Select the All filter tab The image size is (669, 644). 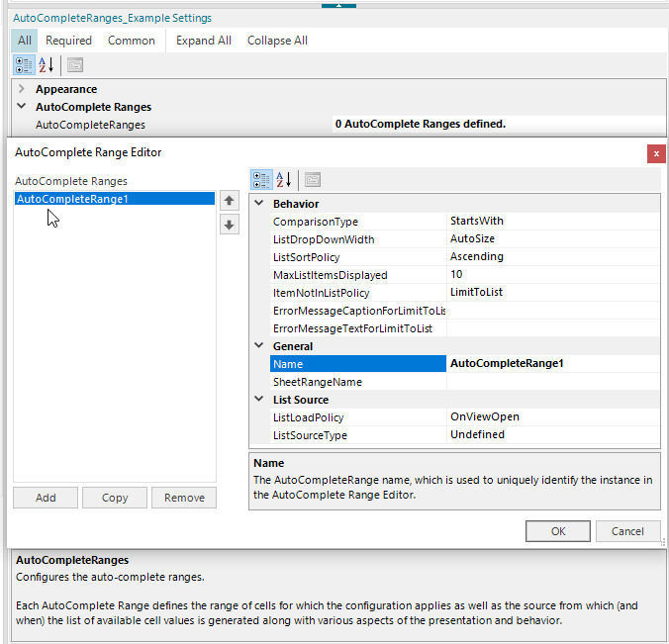pyautogui.click(x=25, y=41)
